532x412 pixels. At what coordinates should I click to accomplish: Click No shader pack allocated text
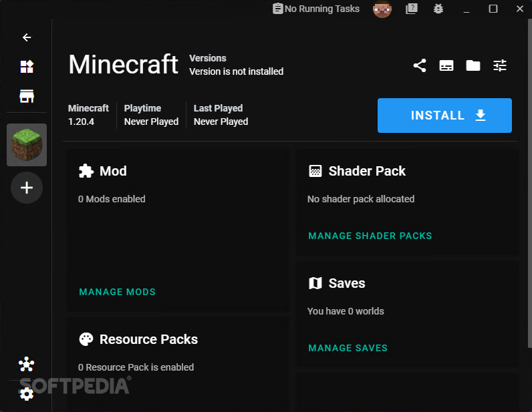361,199
